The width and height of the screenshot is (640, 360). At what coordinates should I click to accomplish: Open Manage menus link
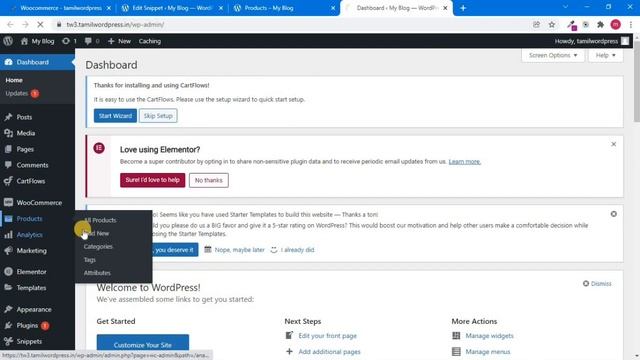pos(488,351)
